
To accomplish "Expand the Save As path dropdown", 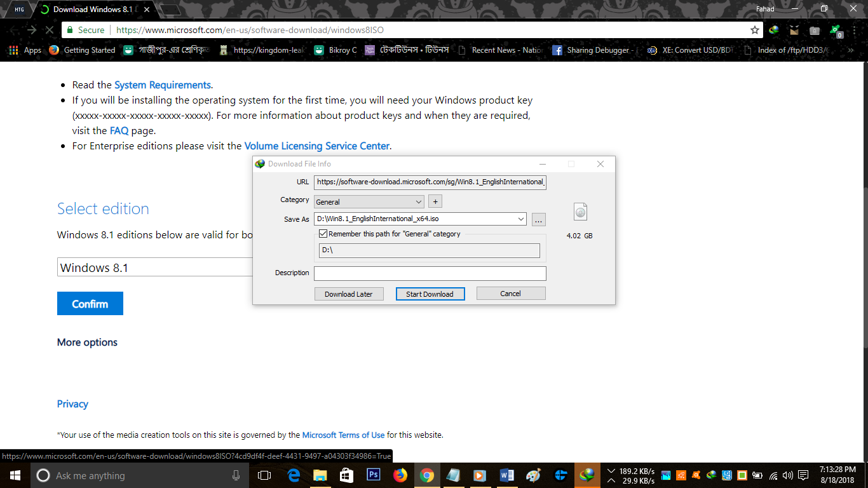I will 521,219.
